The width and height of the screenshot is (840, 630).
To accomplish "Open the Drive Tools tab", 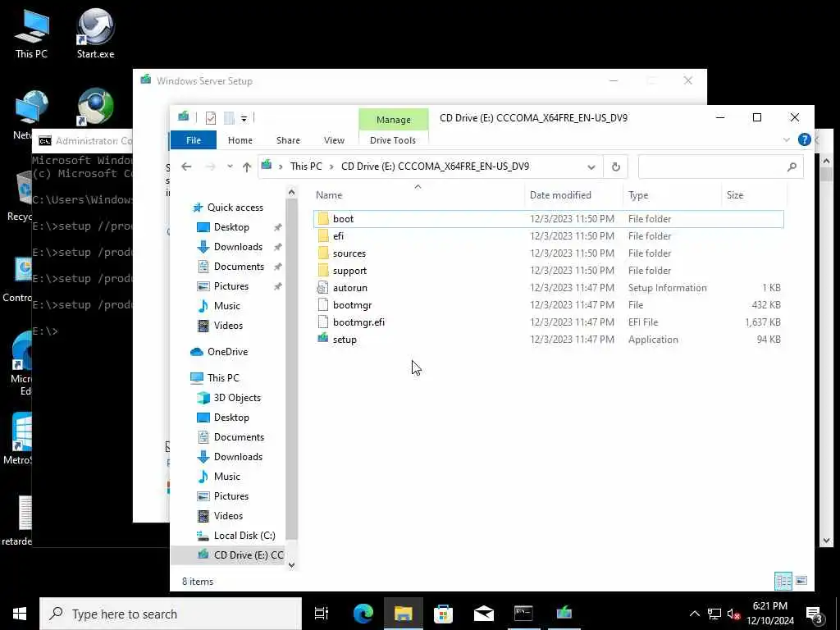I will [x=393, y=140].
